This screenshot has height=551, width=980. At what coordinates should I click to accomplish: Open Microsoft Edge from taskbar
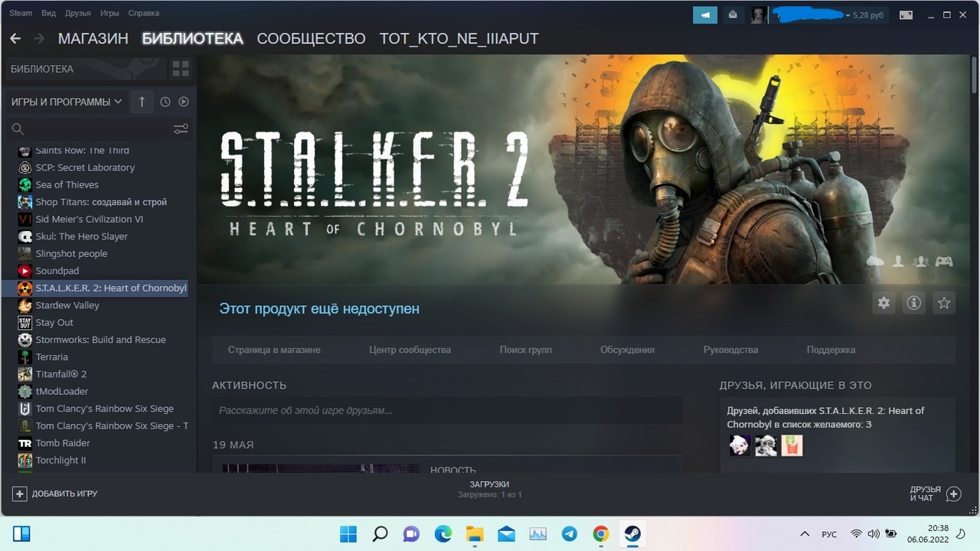(443, 533)
